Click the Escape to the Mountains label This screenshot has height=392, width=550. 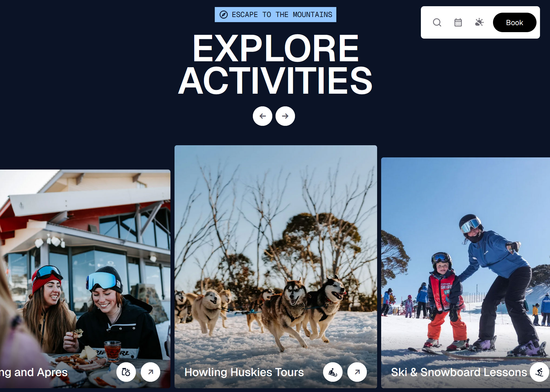(x=282, y=15)
